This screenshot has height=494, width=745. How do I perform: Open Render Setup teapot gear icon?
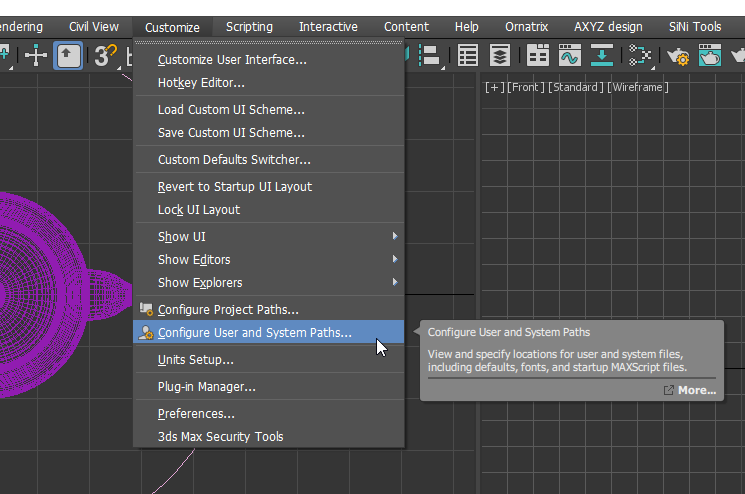(x=678, y=56)
